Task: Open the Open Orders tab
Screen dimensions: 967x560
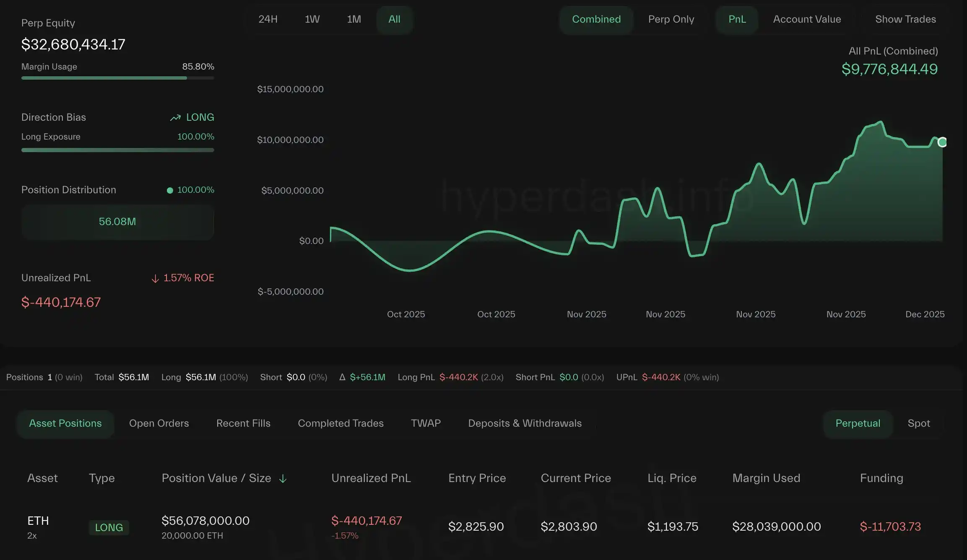Action: click(159, 423)
